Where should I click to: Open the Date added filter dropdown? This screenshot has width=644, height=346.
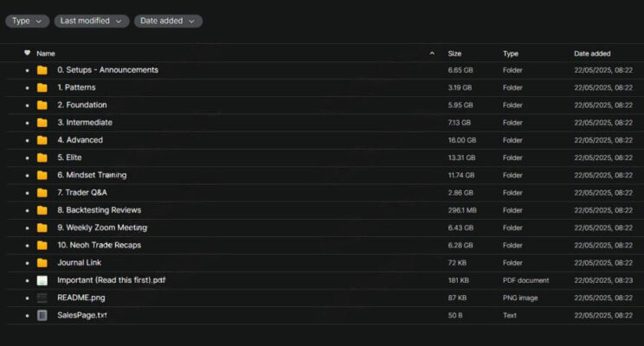pos(168,21)
